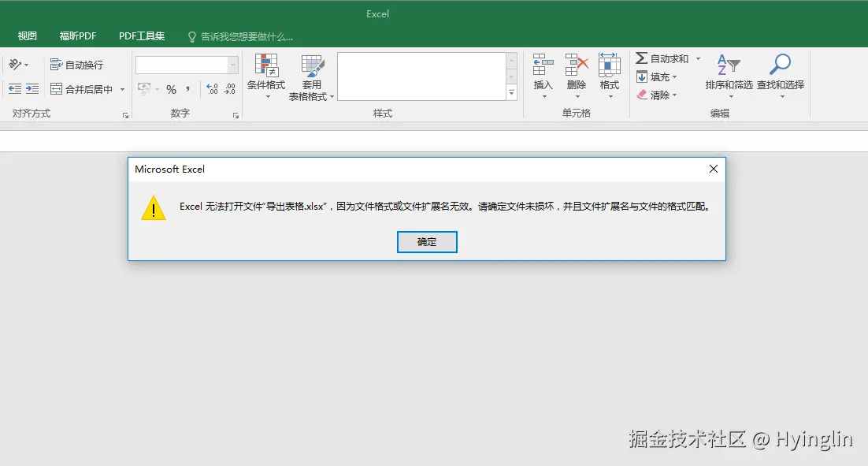Apply percent style format
Viewport: 868px width, 466px height.
point(172,89)
